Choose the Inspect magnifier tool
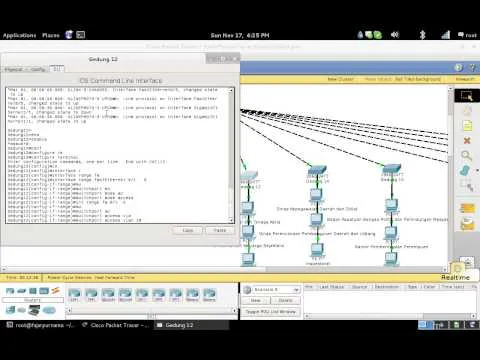 (x=466, y=156)
